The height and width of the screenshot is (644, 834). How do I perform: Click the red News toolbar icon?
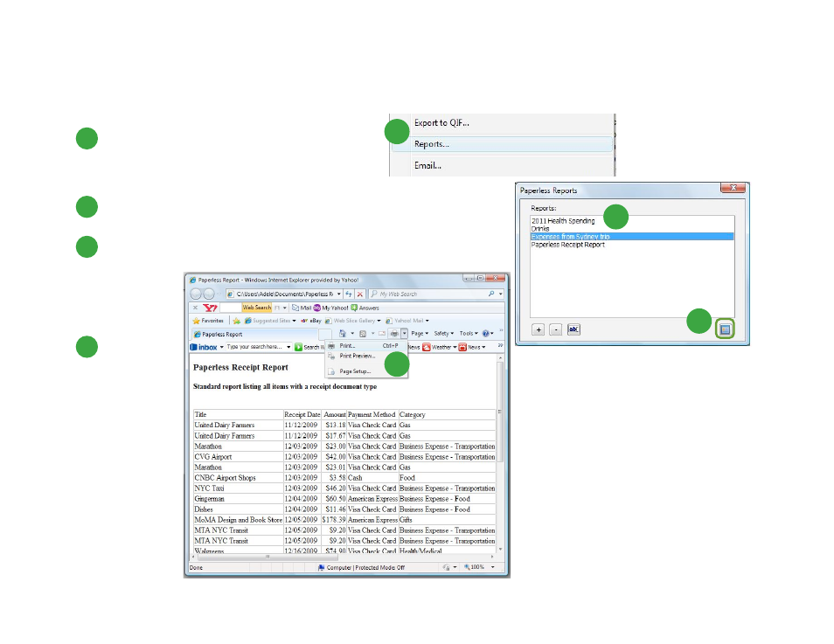click(x=462, y=347)
